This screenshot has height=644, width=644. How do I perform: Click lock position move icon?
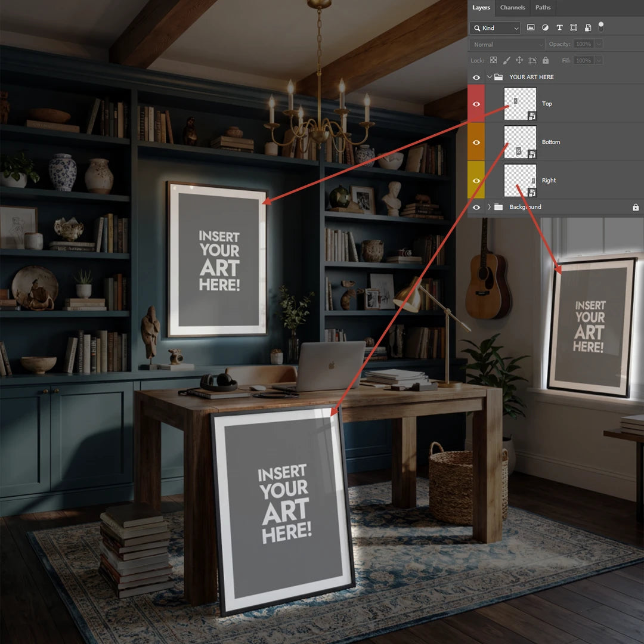click(519, 60)
